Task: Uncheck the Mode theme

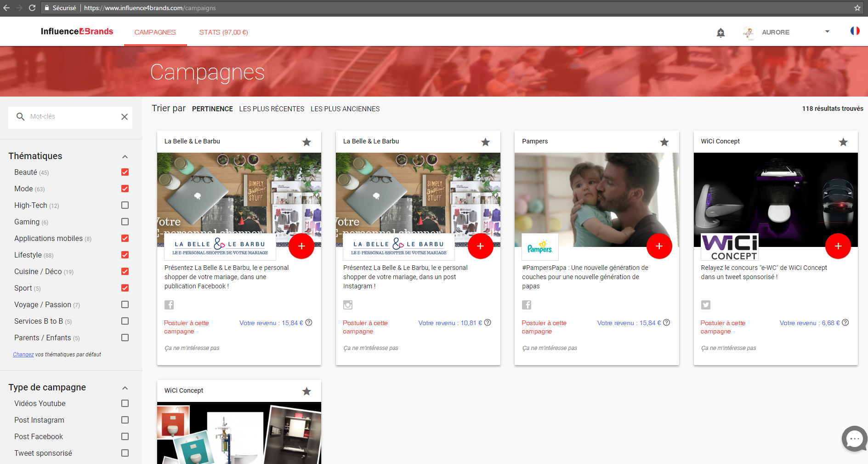Action: tap(125, 189)
